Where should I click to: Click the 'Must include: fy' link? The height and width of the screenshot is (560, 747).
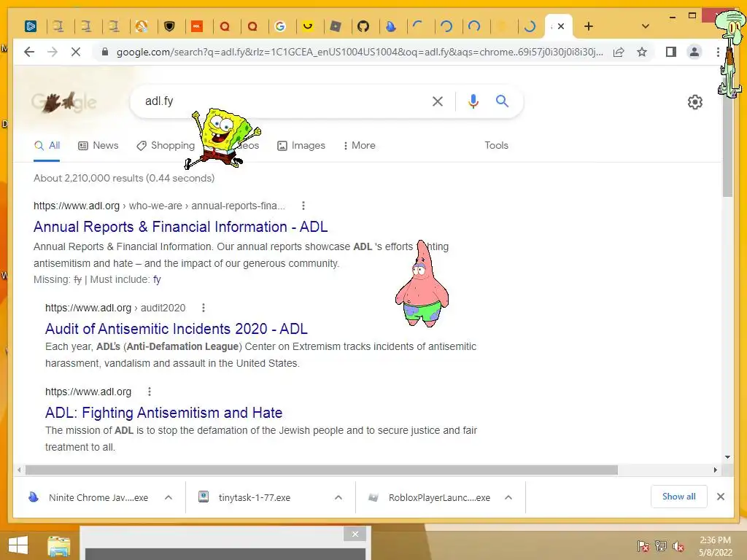157,279
